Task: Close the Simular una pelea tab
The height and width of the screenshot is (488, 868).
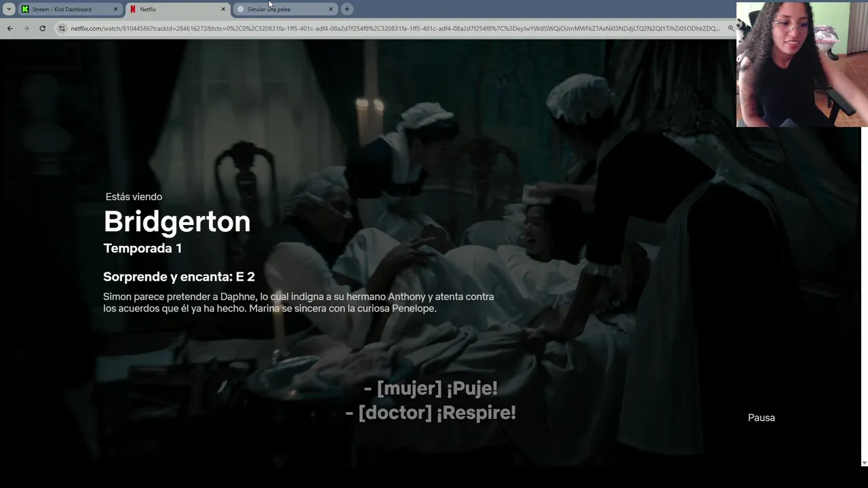Action: tap(331, 9)
